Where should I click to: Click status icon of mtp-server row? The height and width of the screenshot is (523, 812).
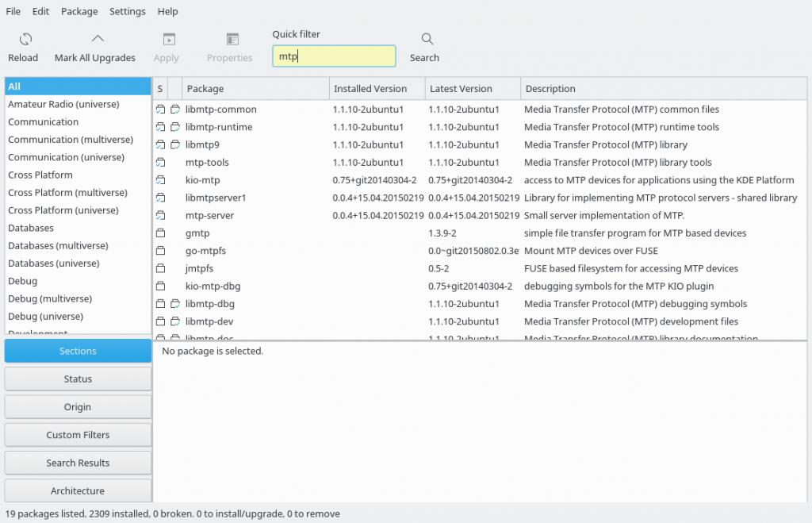click(x=160, y=216)
